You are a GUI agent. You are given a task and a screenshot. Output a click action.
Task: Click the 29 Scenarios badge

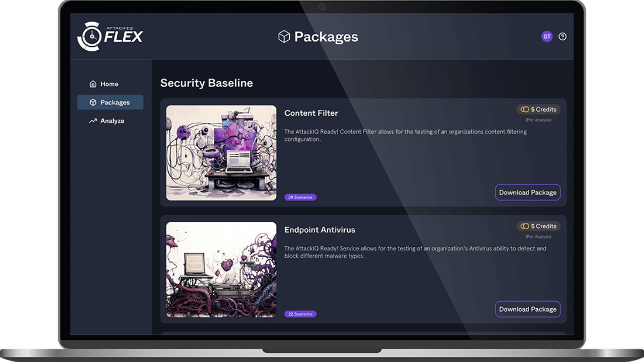[x=300, y=198]
